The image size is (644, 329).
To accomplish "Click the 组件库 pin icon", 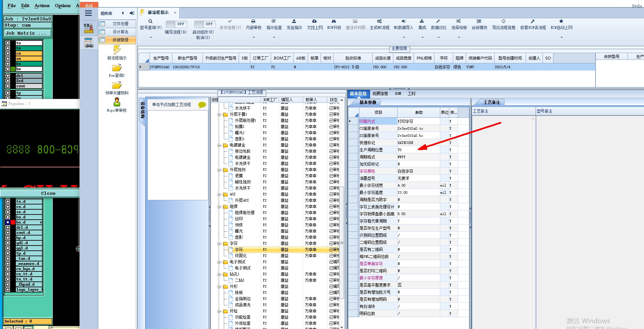I will click(x=132, y=13).
